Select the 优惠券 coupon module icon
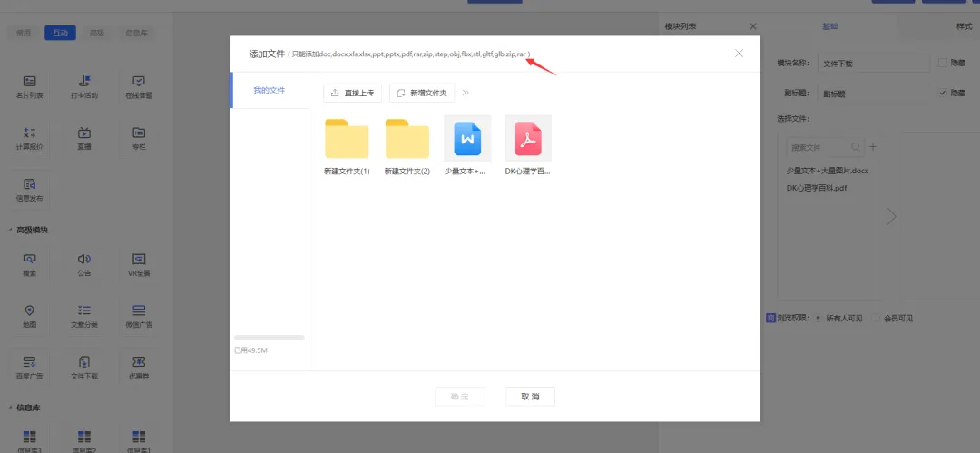Screen dimensions: 980x453 [139, 361]
